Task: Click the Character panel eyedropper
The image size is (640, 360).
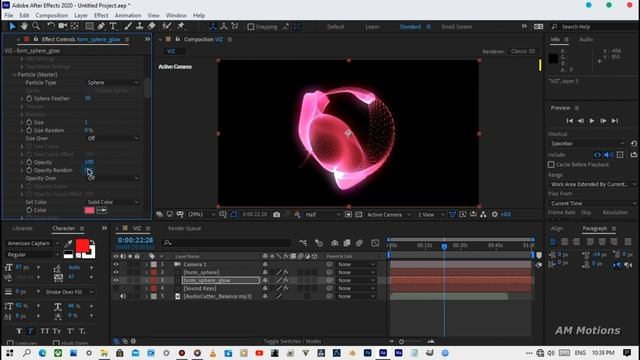Action: (68, 244)
